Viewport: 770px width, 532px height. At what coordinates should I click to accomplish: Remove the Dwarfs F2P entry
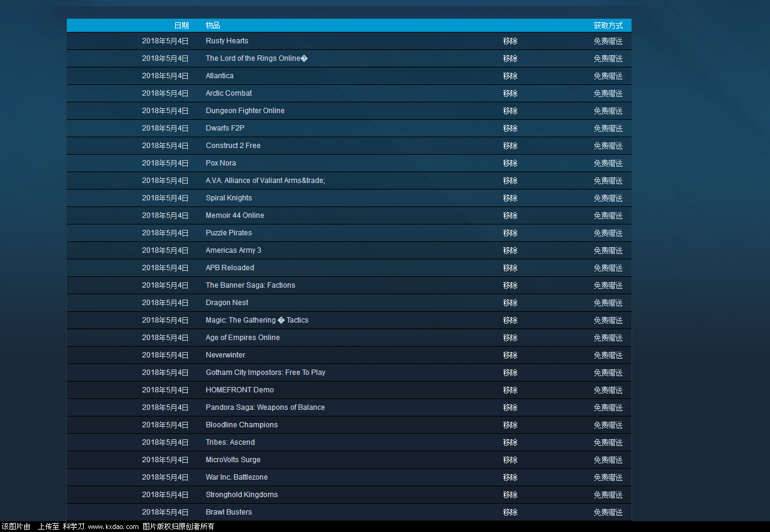510,128
